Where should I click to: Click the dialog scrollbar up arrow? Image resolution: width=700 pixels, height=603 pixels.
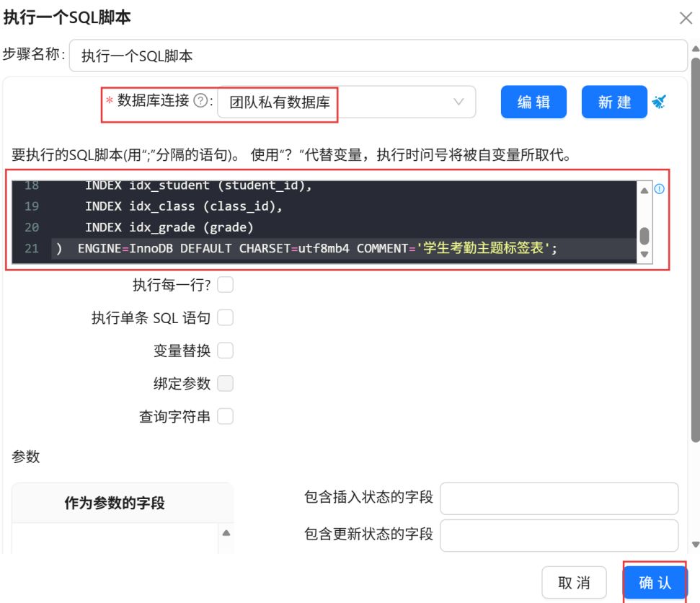coord(695,48)
